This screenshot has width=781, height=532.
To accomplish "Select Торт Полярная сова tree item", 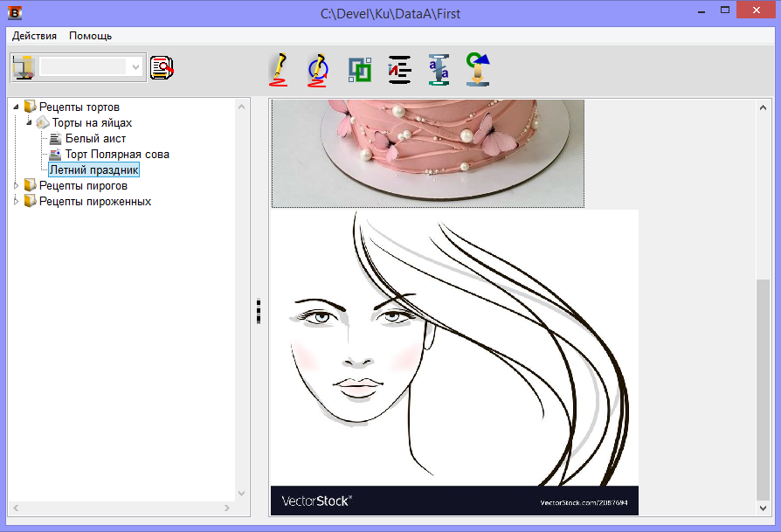I will coord(118,155).
